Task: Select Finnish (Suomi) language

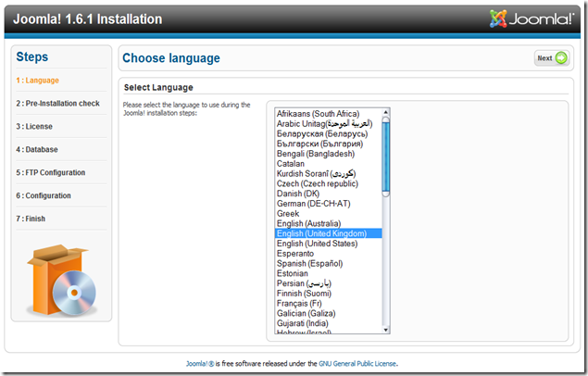Action: click(329, 294)
